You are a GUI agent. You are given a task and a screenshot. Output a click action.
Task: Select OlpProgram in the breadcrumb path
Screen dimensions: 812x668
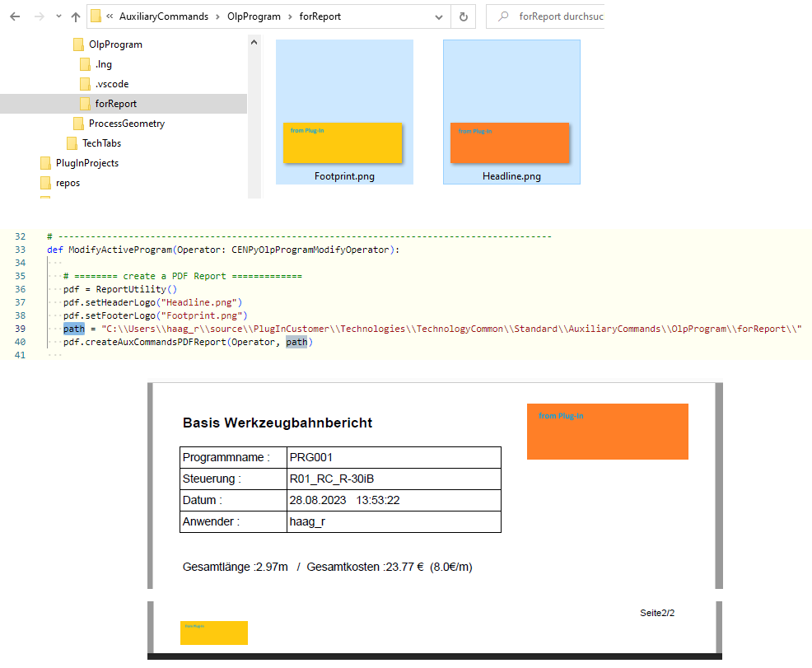click(252, 16)
